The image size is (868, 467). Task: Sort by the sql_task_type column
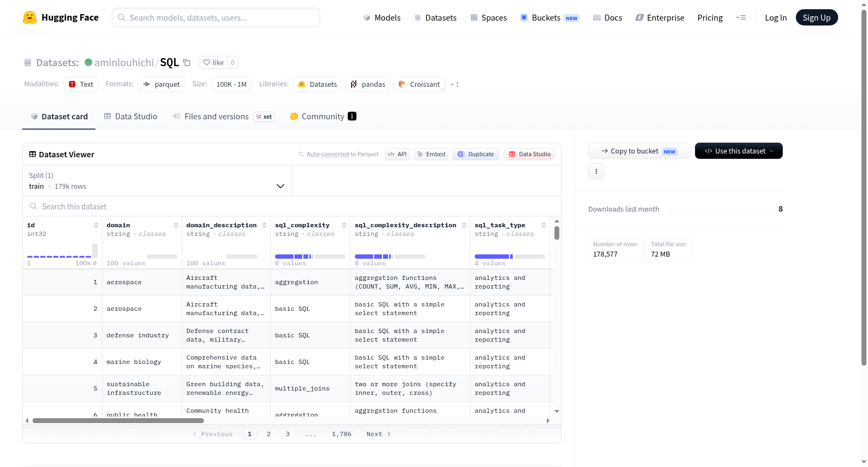coord(544,225)
